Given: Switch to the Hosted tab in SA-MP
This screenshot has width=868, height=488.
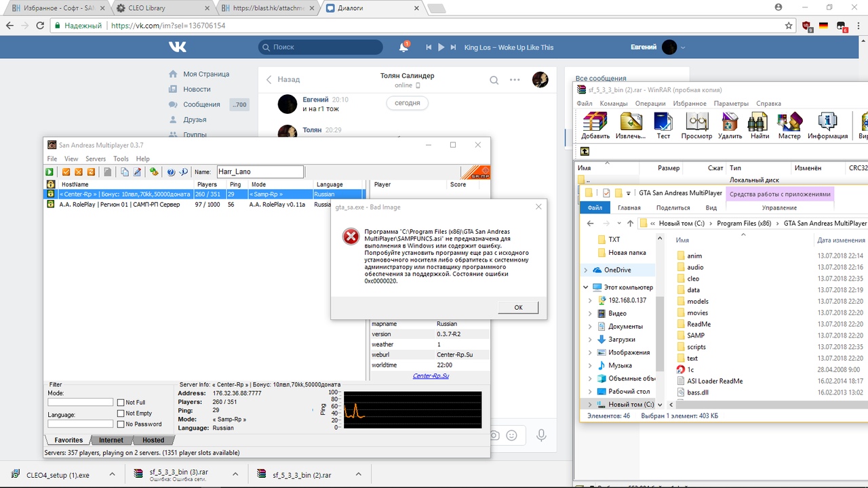Looking at the screenshot, I should [x=153, y=440].
